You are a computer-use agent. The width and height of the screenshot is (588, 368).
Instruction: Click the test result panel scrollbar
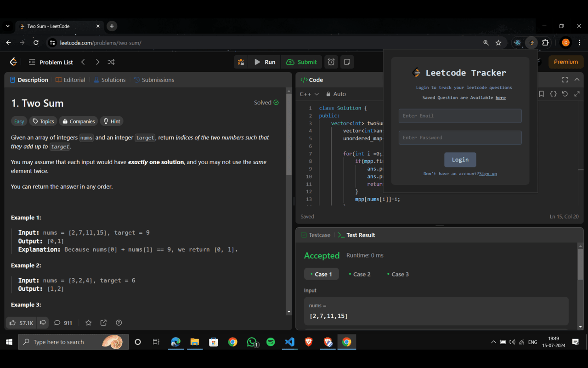[x=580, y=264]
